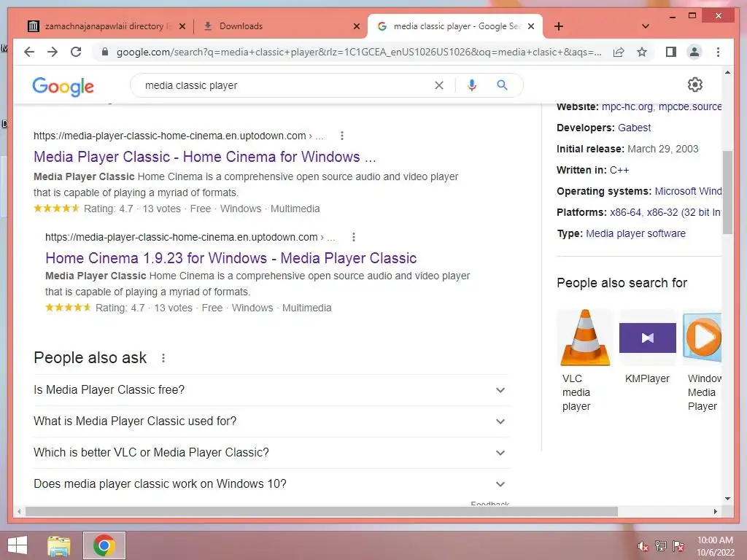Viewport: 747px width, 560px height.
Task: Open the x86-64 platform link
Action: pos(625,212)
